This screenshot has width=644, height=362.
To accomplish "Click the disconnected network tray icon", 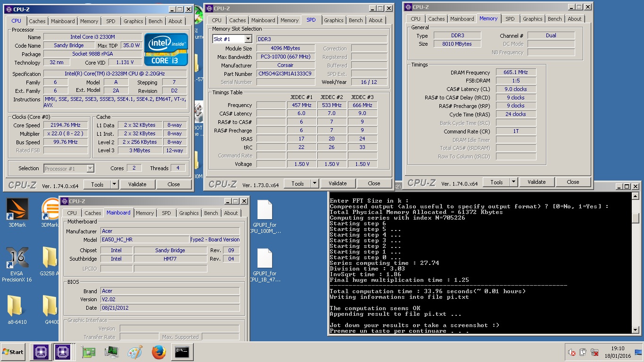I will (x=594, y=352).
